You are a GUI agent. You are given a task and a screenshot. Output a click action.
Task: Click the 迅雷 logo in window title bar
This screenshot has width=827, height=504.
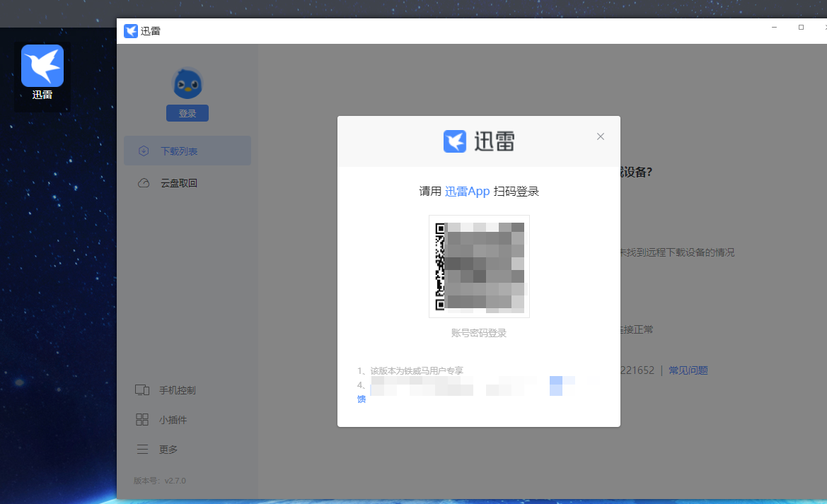click(130, 31)
